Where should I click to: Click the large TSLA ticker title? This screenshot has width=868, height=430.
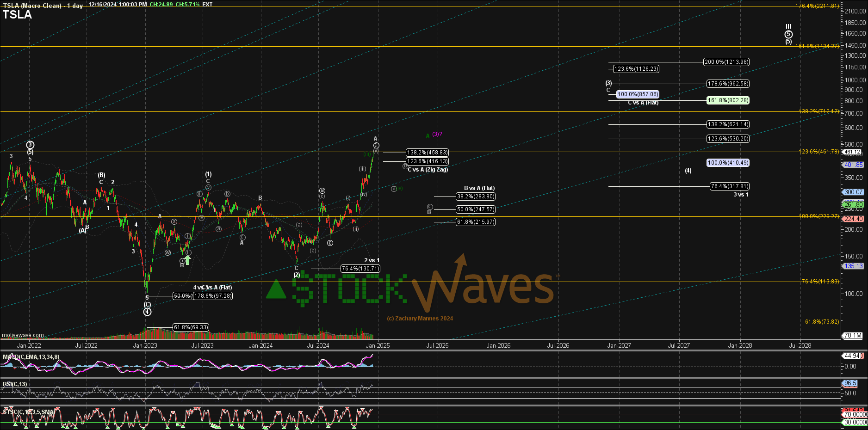17,15
